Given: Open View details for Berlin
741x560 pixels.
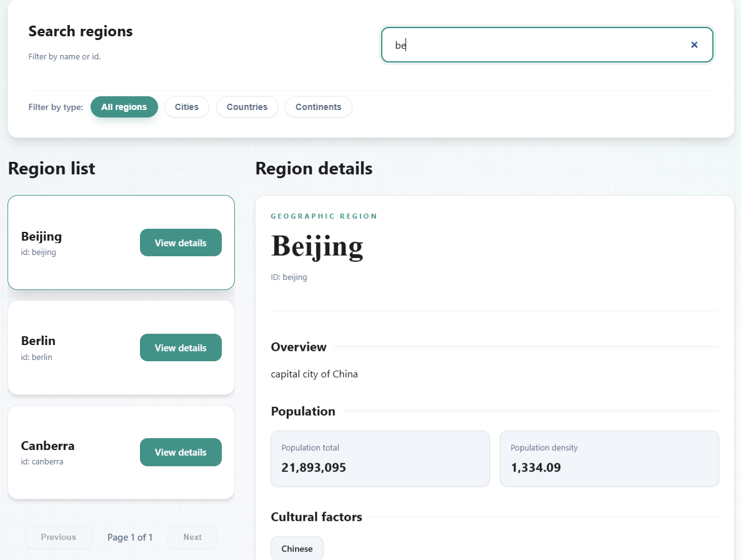Looking at the screenshot, I should 181,347.
